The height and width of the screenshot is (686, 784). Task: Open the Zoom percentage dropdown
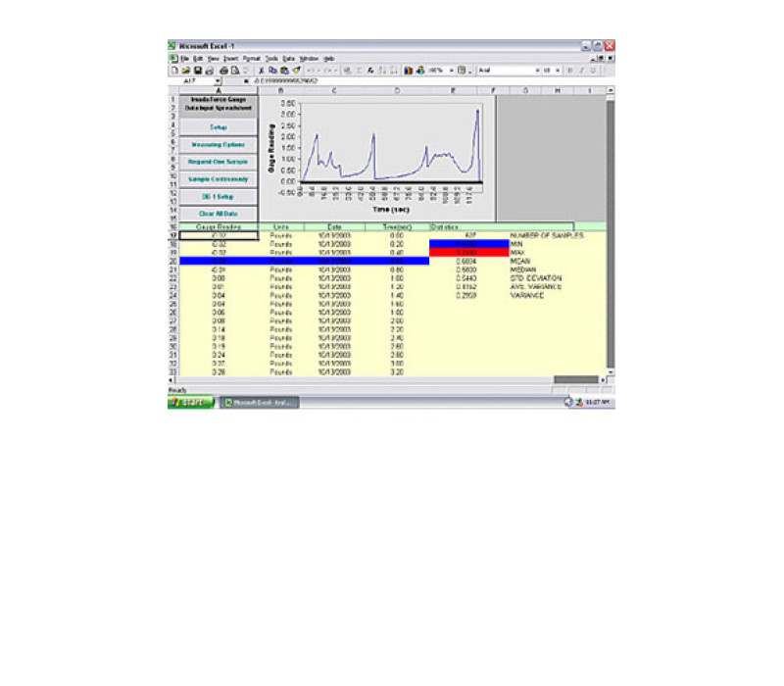[452, 71]
